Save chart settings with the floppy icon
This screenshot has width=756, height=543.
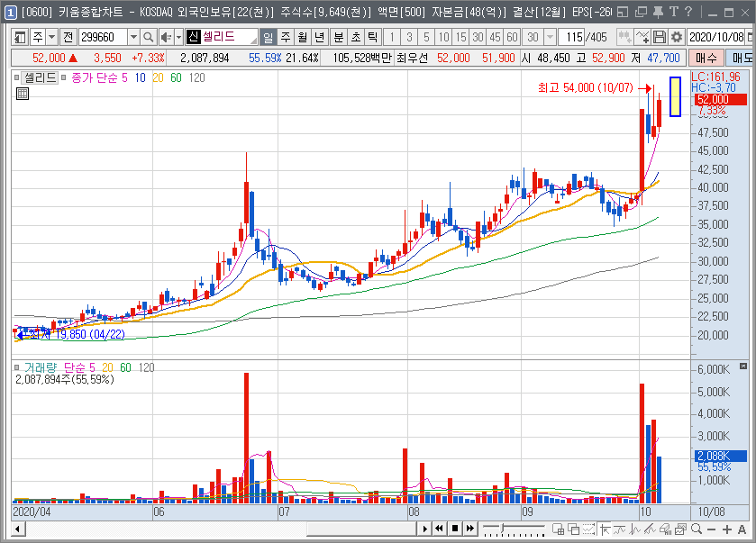click(660, 37)
